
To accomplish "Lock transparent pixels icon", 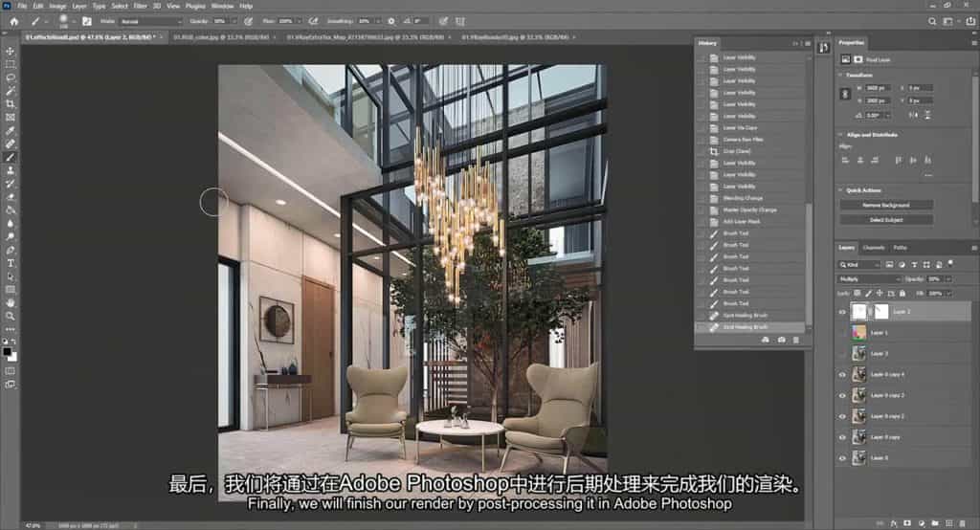I will click(x=857, y=293).
